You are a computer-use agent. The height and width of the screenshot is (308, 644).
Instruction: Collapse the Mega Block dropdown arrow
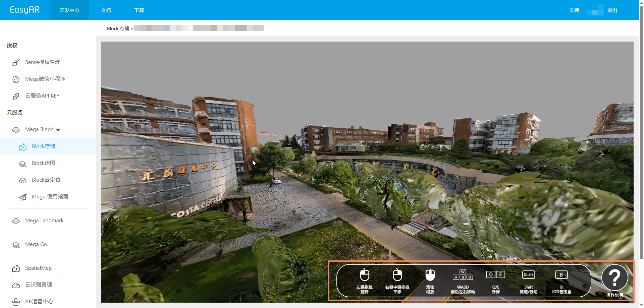tap(58, 130)
